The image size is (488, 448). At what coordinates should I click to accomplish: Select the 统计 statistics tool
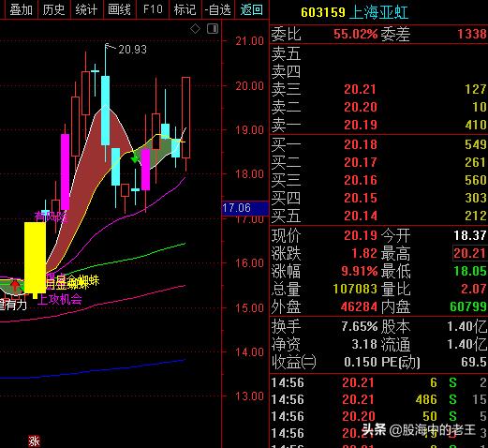(86, 9)
